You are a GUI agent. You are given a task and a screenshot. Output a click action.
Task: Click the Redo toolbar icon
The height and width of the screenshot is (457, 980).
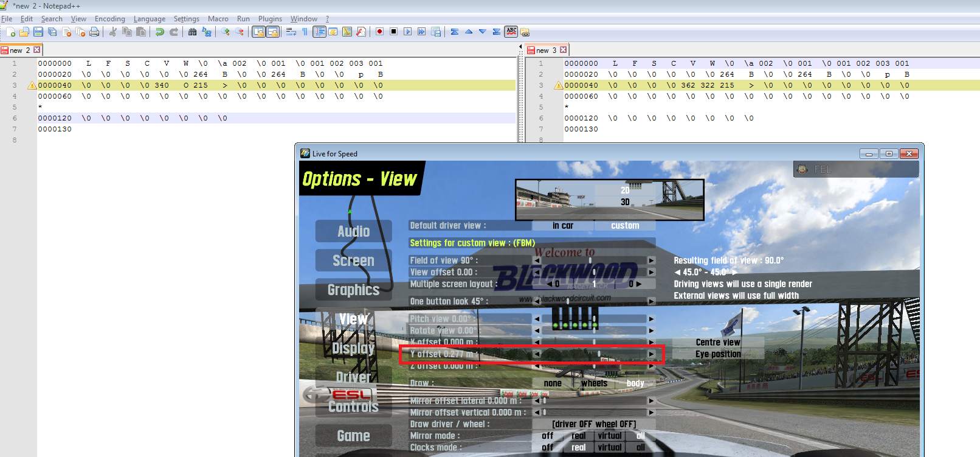coord(174,32)
